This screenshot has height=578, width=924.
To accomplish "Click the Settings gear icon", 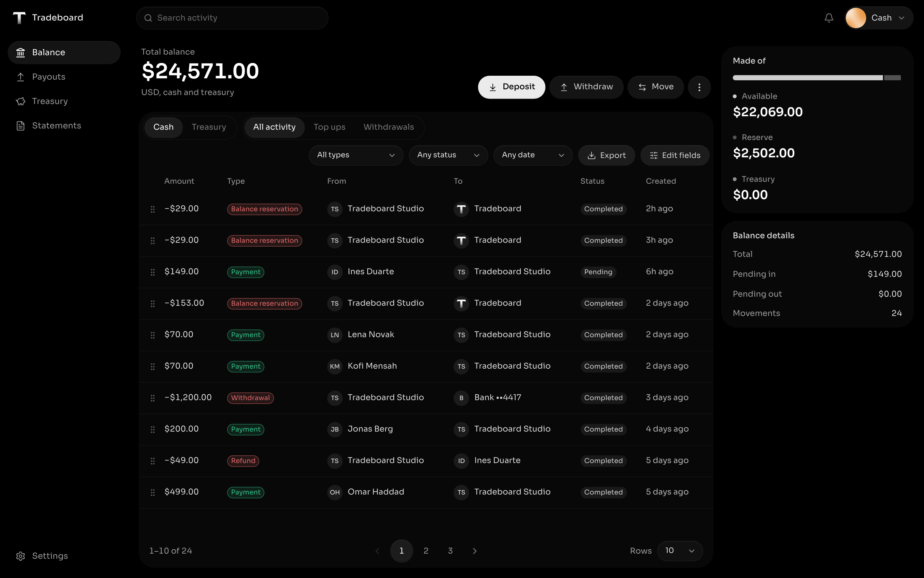I will pyautogui.click(x=21, y=556).
